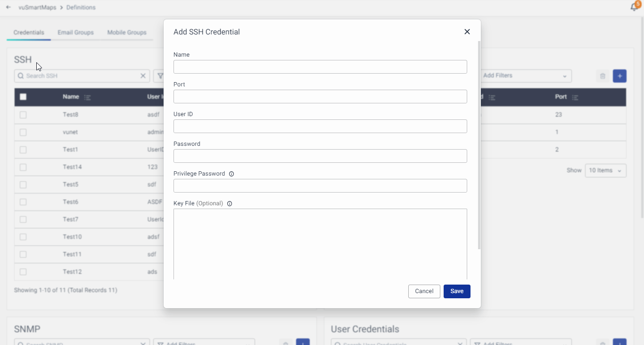The width and height of the screenshot is (644, 345).
Task: Clear the Search SSH field
Action: pos(143,76)
